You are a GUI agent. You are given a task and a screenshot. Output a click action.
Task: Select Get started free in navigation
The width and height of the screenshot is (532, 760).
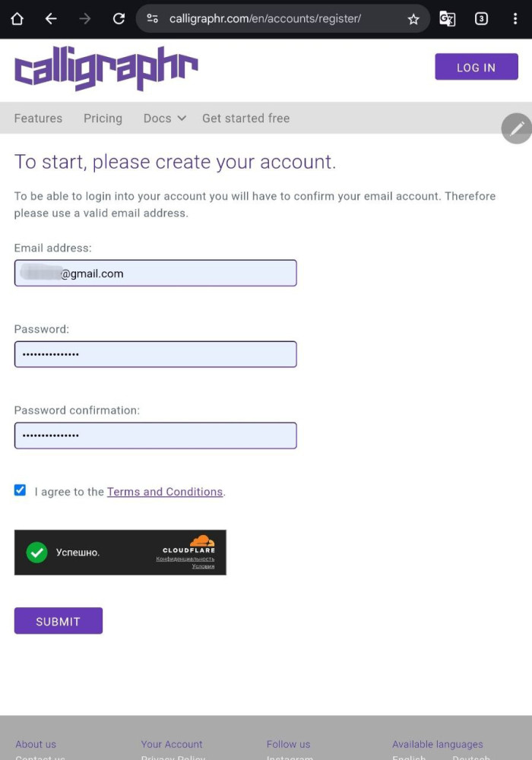[245, 119]
